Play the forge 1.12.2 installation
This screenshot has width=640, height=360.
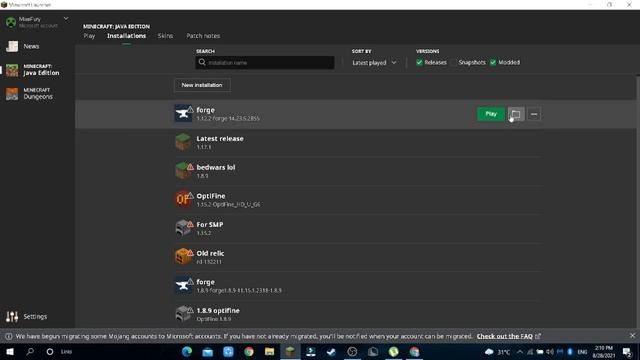(x=491, y=114)
